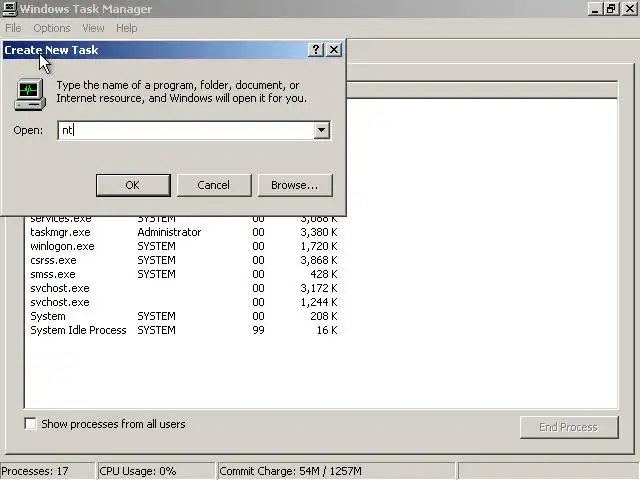Click the question mark help button in dialog

click(316, 50)
